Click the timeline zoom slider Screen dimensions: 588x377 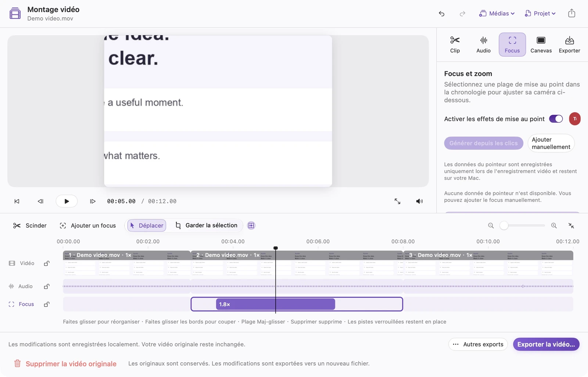(522, 225)
